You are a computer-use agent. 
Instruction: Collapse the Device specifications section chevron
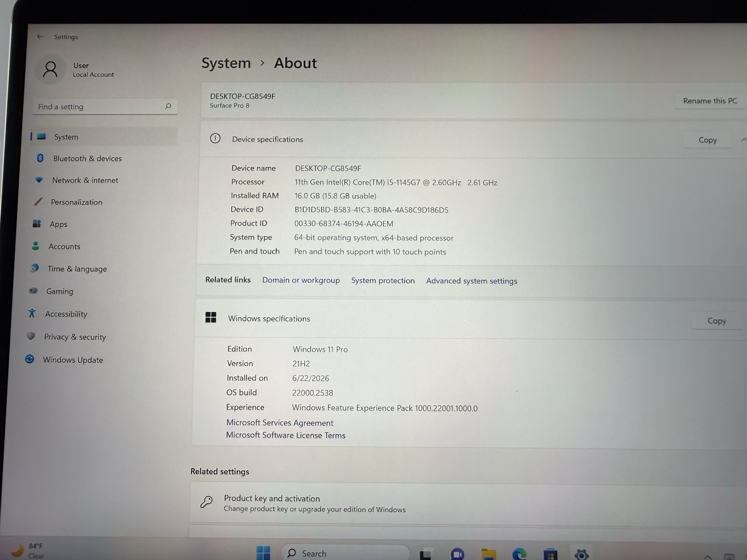[x=743, y=140]
